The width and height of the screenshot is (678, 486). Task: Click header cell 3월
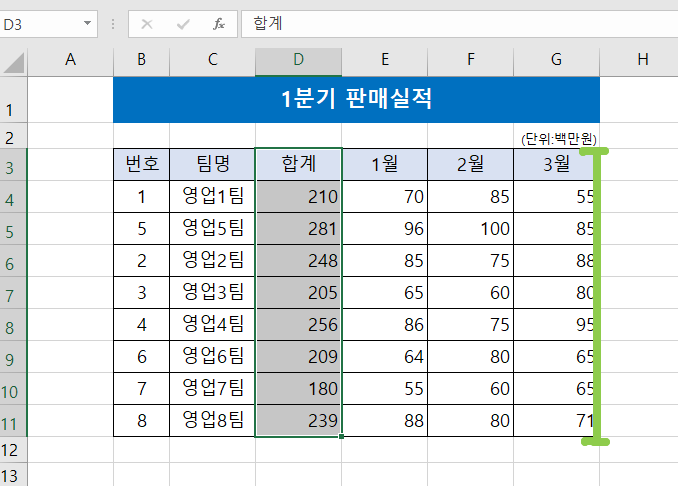[x=556, y=164]
